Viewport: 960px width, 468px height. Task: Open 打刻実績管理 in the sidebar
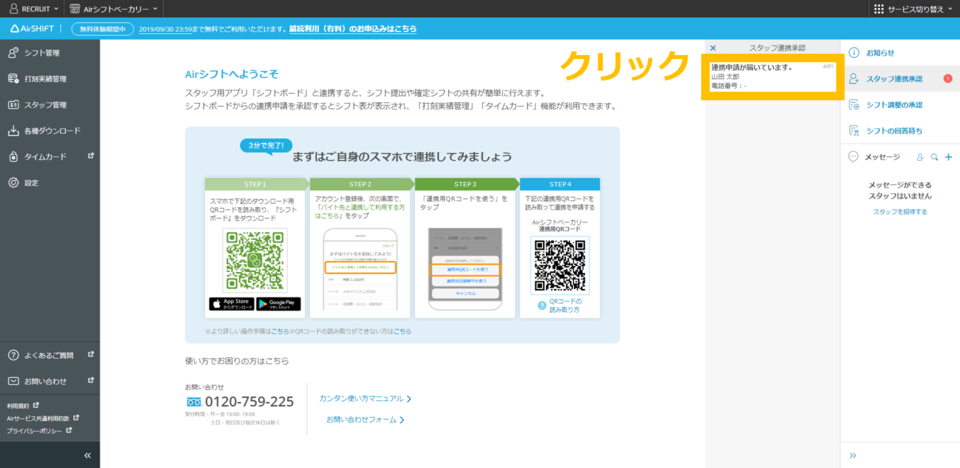tap(45, 78)
